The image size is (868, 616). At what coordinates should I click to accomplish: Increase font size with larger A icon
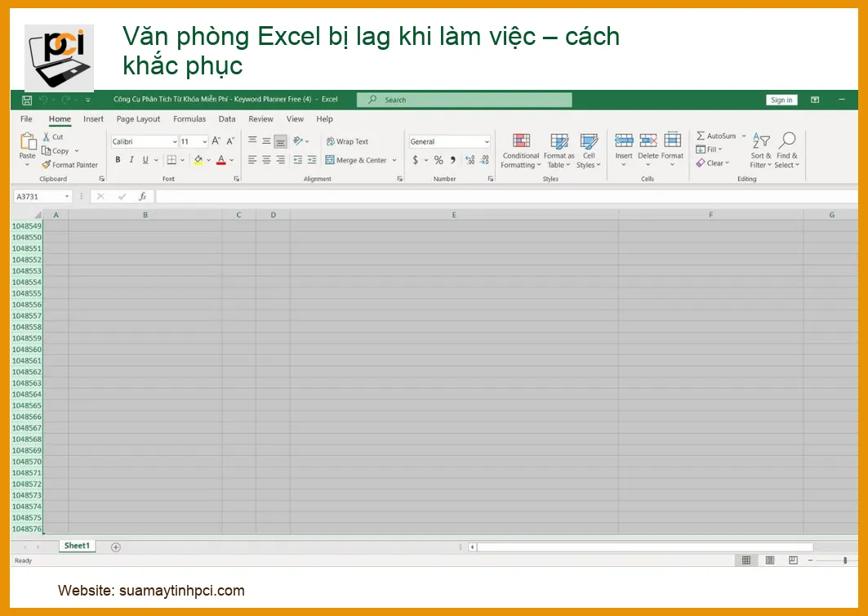point(216,141)
